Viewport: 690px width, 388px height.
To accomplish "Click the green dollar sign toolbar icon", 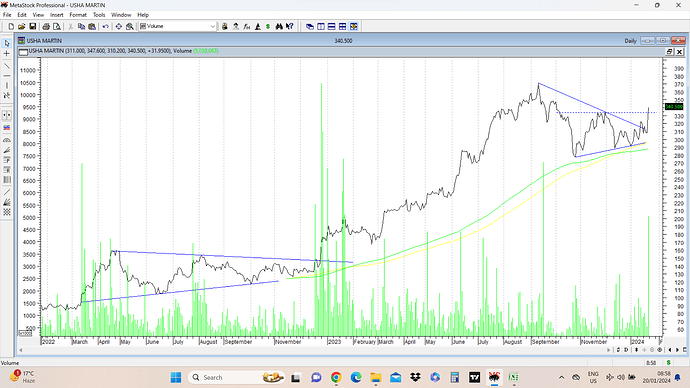I will [x=268, y=26].
